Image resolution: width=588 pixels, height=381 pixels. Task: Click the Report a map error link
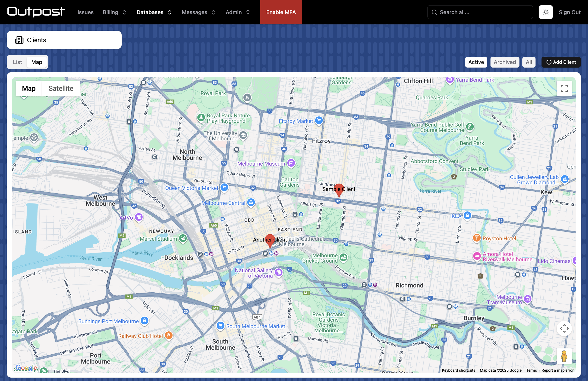(557, 370)
